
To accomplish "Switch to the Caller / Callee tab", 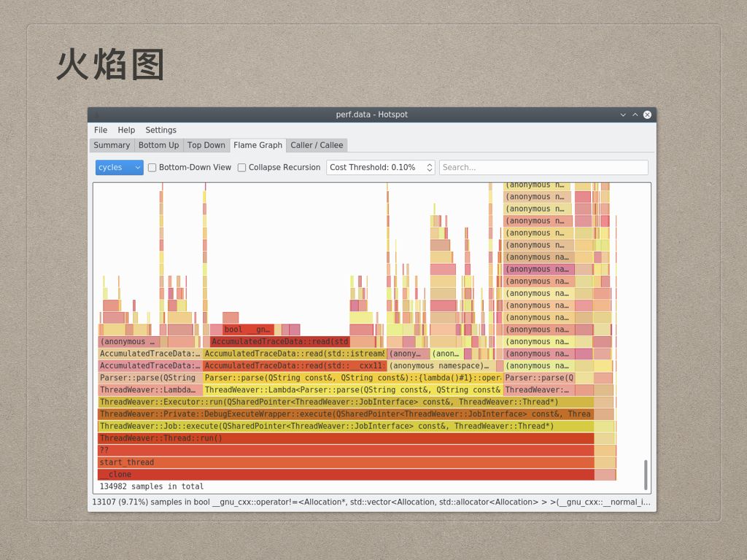I will coord(317,145).
